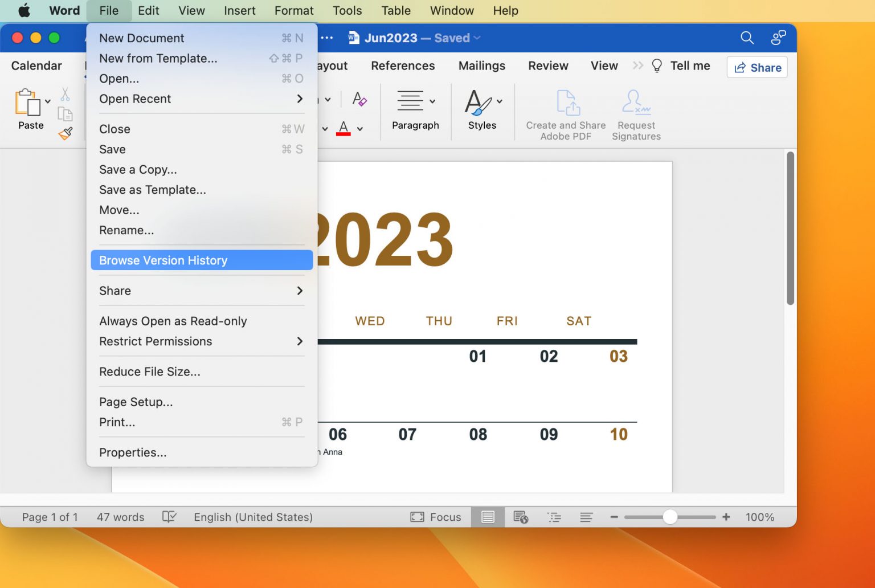Enable Focus mode from the status bar
Viewport: 875px width, 588px height.
(x=436, y=517)
